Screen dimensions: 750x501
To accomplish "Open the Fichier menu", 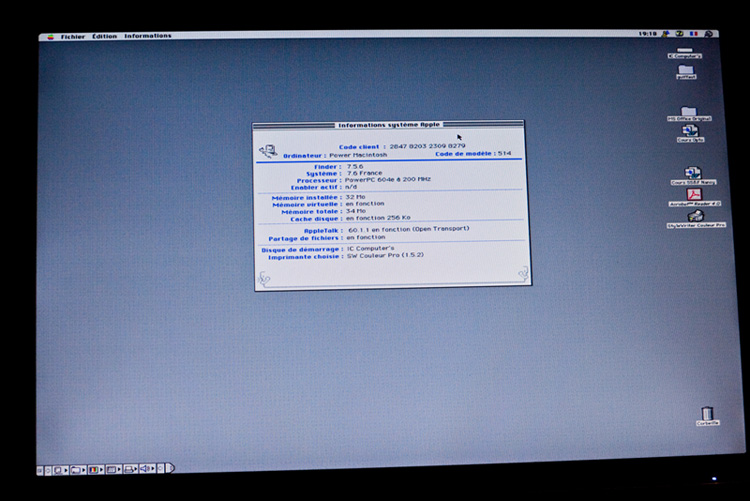I will pyautogui.click(x=72, y=36).
